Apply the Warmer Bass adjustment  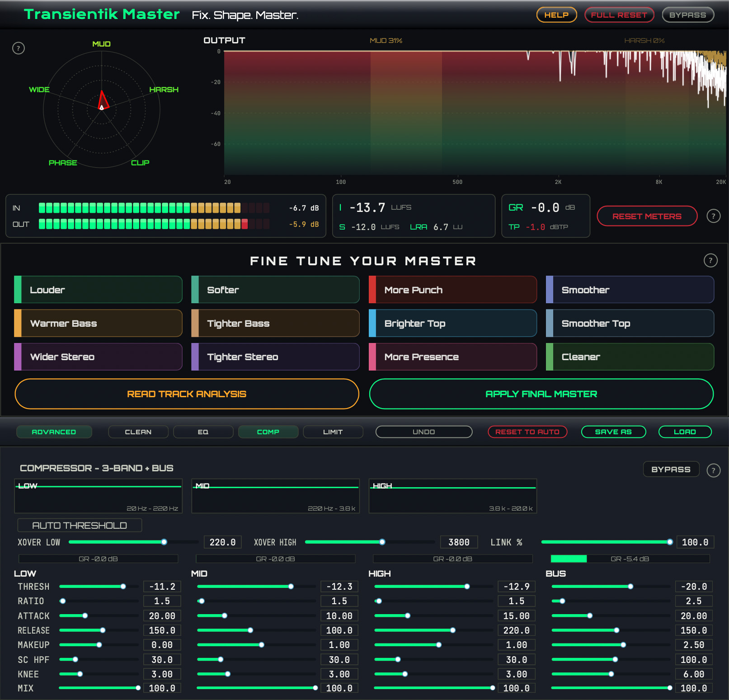pos(98,323)
